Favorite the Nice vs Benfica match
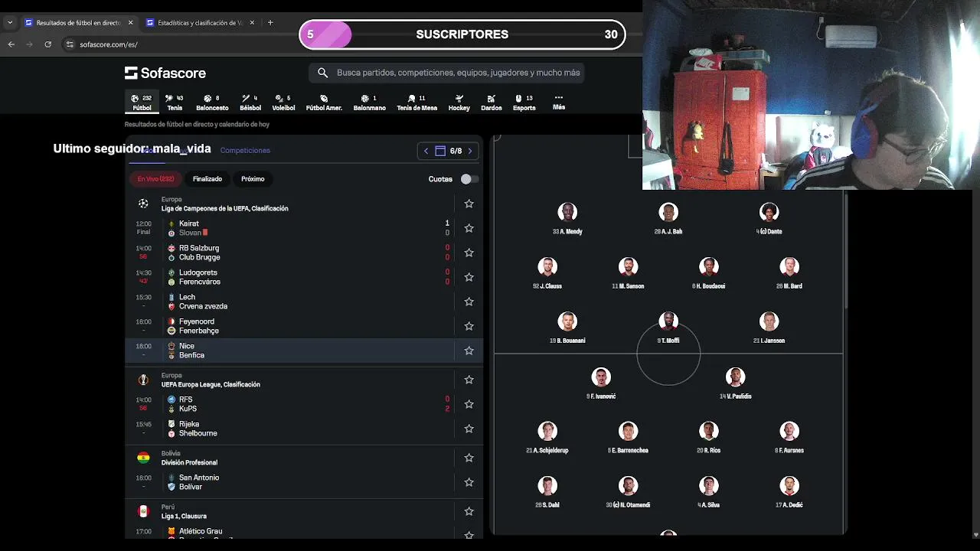Image resolution: width=980 pixels, height=551 pixels. pyautogui.click(x=469, y=350)
